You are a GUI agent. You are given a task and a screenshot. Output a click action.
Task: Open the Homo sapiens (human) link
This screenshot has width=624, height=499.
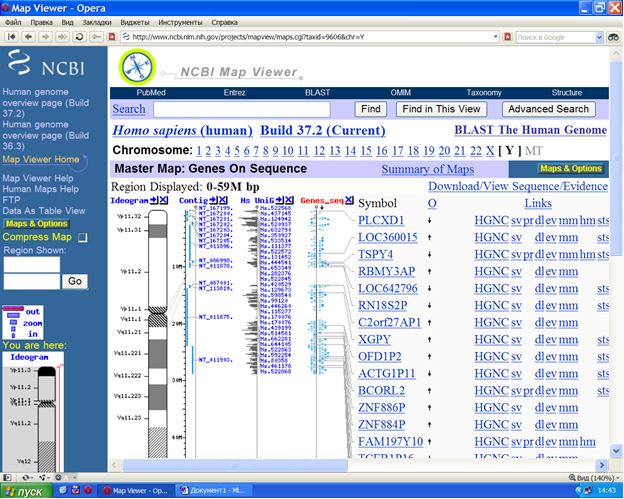tap(182, 131)
